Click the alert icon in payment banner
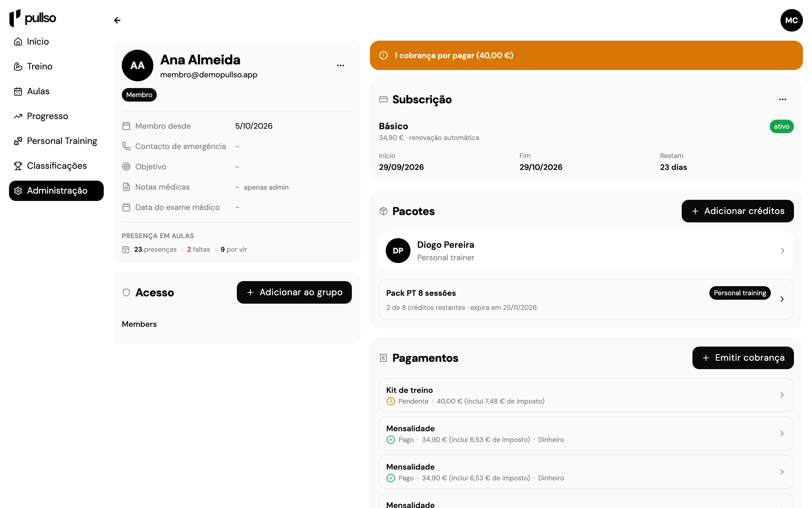This screenshot has height=508, width=812. tap(383, 55)
